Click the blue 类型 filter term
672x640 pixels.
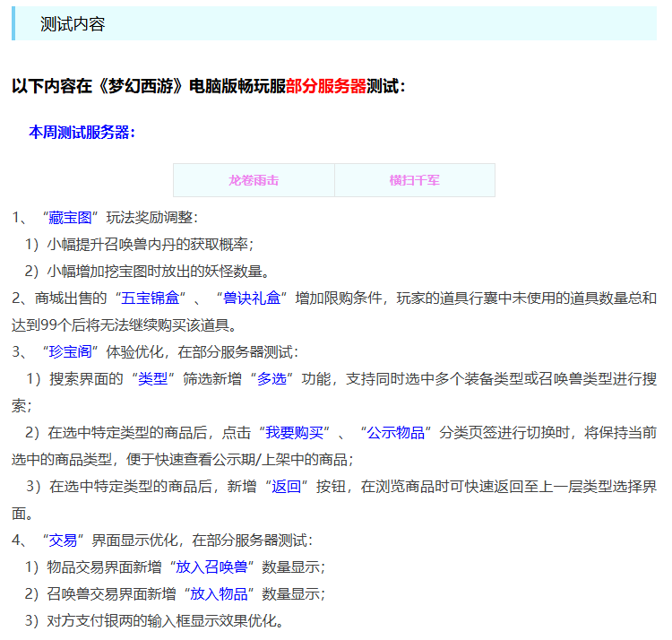point(152,378)
